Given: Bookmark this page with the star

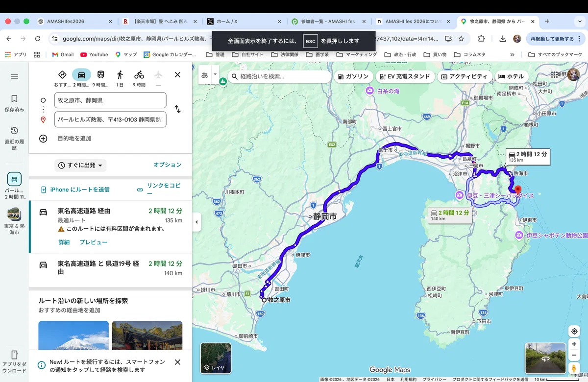Looking at the screenshot, I should coord(461,39).
